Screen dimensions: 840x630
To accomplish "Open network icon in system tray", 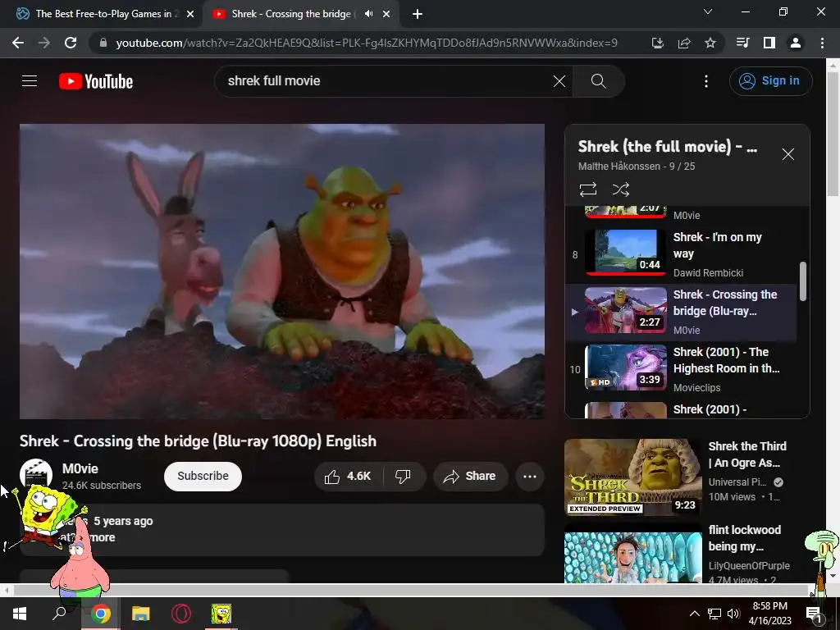I will 714,614.
